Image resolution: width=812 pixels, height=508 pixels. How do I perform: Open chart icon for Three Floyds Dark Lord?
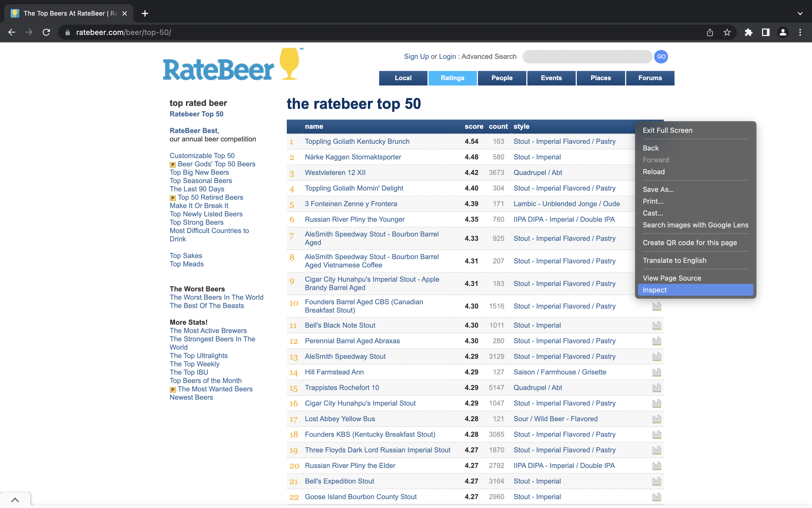pyautogui.click(x=657, y=450)
